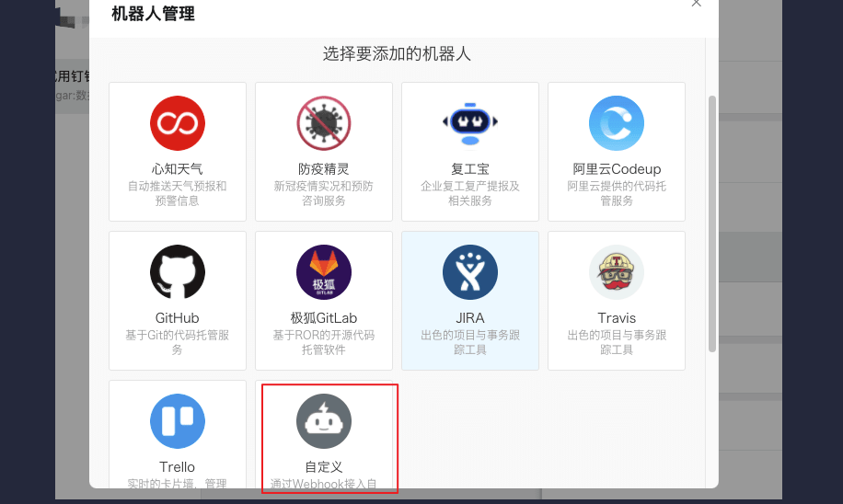Viewport: 843px width, 504px height.
Task: Choose the Trello board icon
Action: (178, 420)
